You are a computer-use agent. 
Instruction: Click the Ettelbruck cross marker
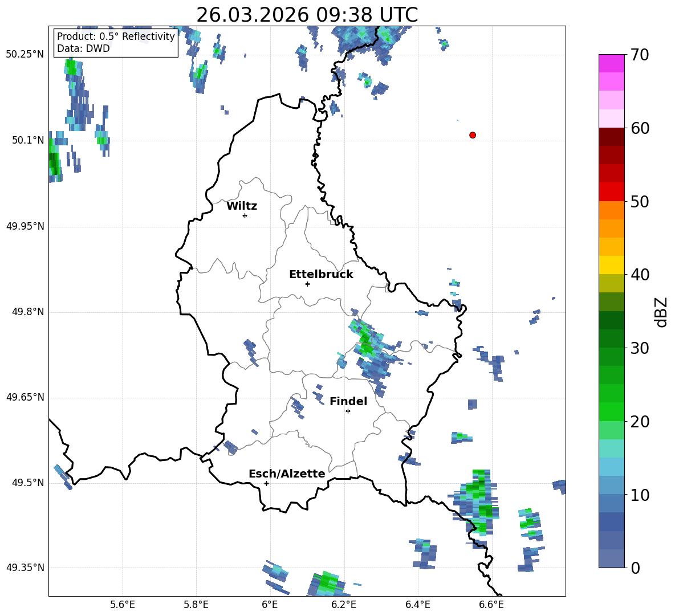[x=307, y=284]
